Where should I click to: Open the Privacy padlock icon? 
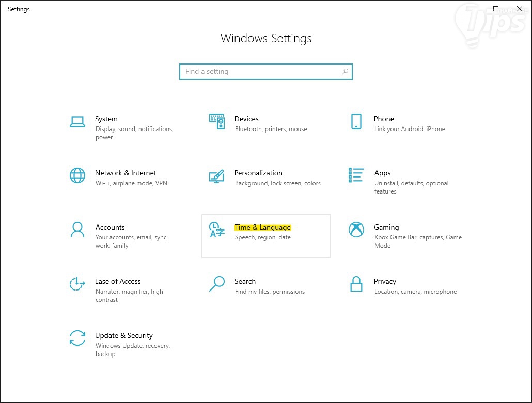[x=356, y=284]
